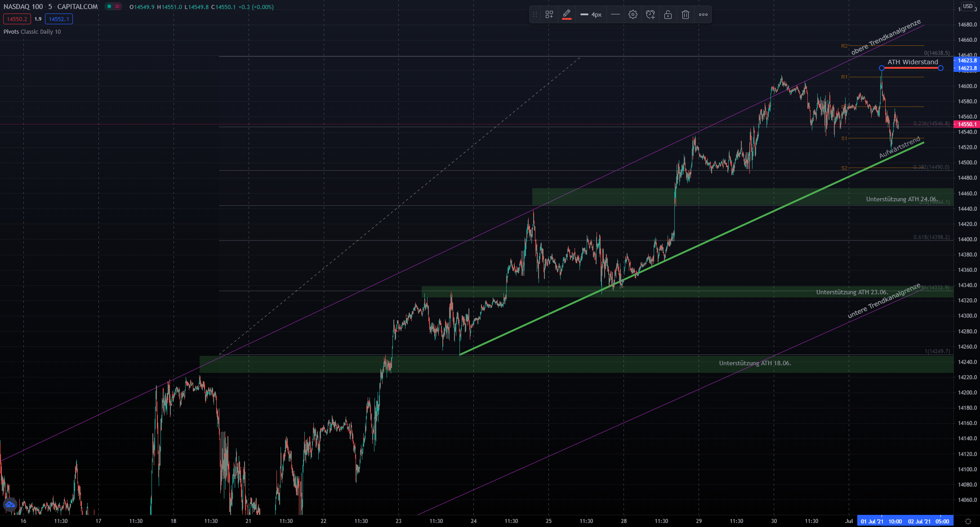Toggle the lock on the drawing
Image resolution: width=980 pixels, height=527 pixels.
pos(668,15)
